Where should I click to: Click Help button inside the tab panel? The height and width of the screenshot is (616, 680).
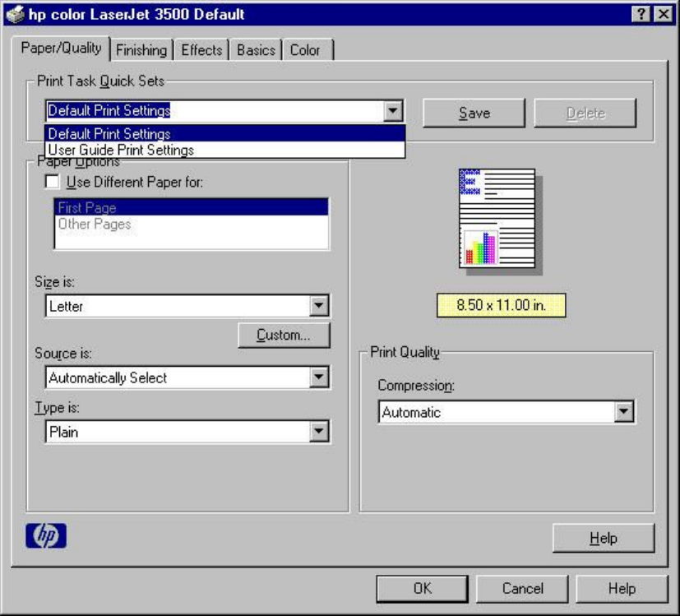point(604,538)
